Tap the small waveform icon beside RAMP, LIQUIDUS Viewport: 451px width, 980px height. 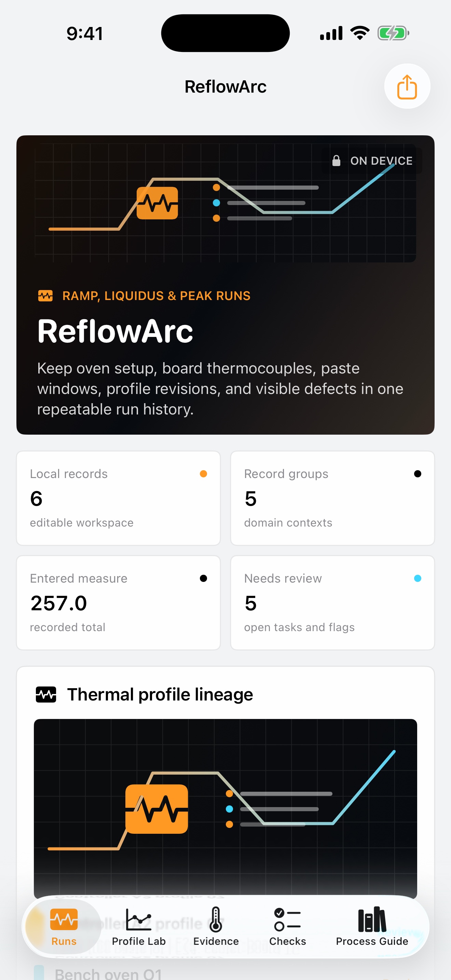pos(46,296)
